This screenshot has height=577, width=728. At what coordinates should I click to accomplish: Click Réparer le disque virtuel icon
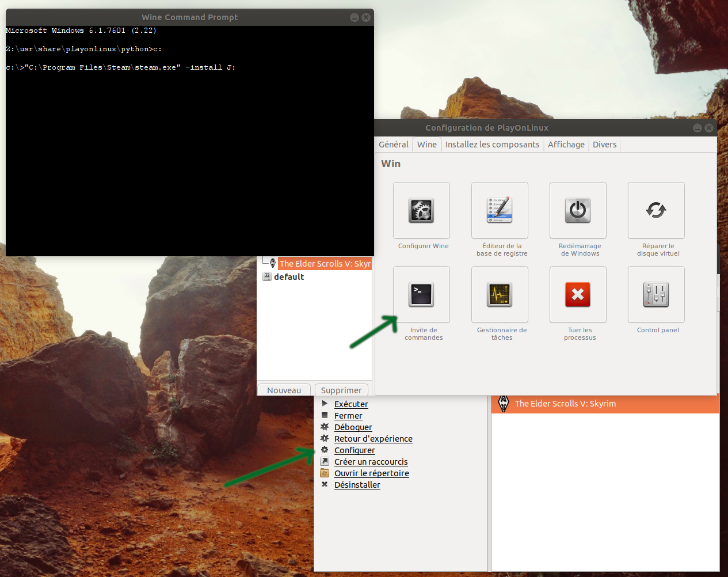tap(656, 211)
